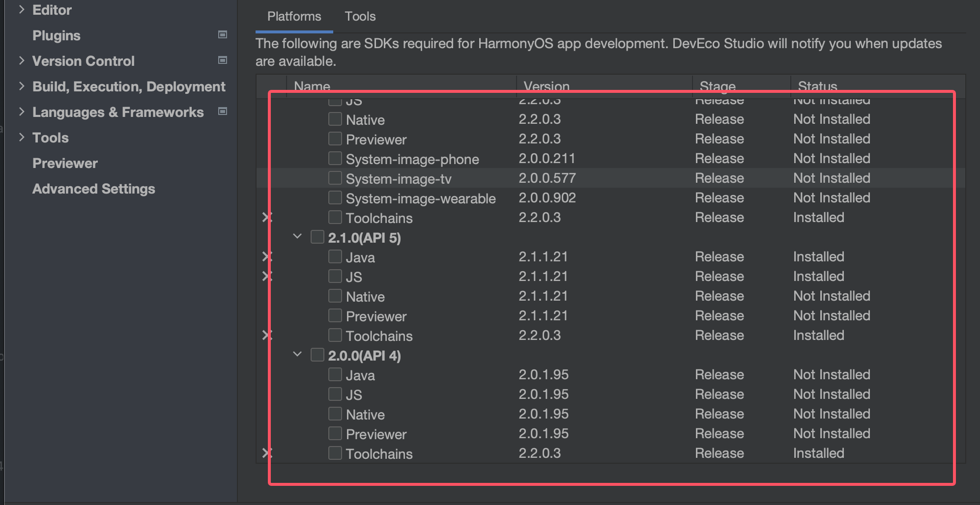Tick the JS 2.1.1.21 checkbox
The image size is (980, 505).
click(x=335, y=276)
